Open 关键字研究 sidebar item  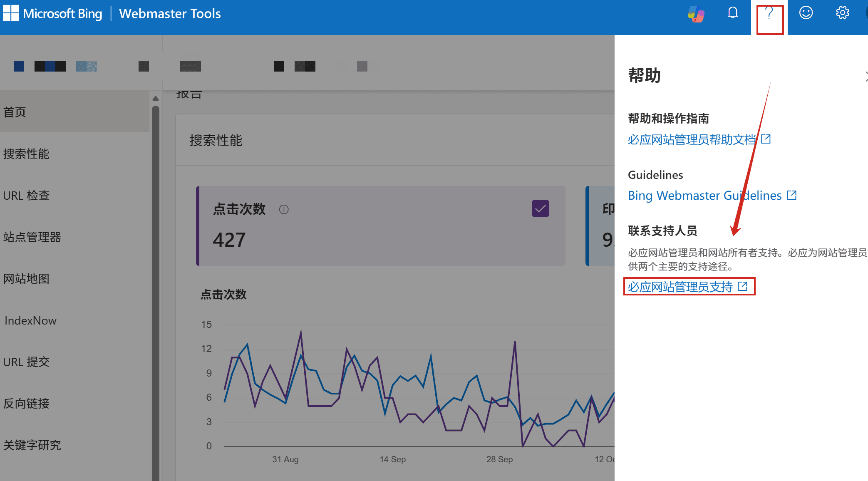[x=32, y=445]
